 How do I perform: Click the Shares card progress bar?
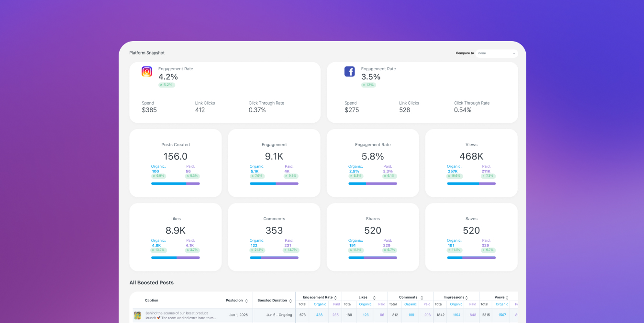point(373,258)
